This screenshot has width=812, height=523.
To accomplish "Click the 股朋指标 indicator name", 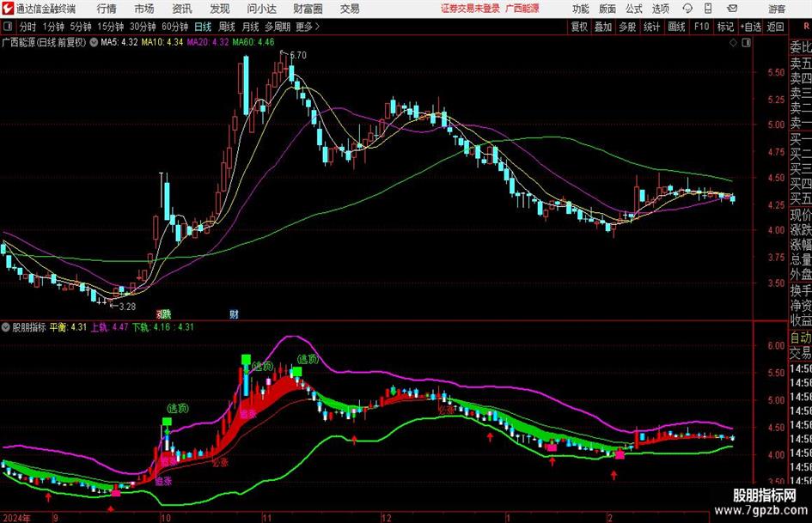I will [x=29, y=327].
